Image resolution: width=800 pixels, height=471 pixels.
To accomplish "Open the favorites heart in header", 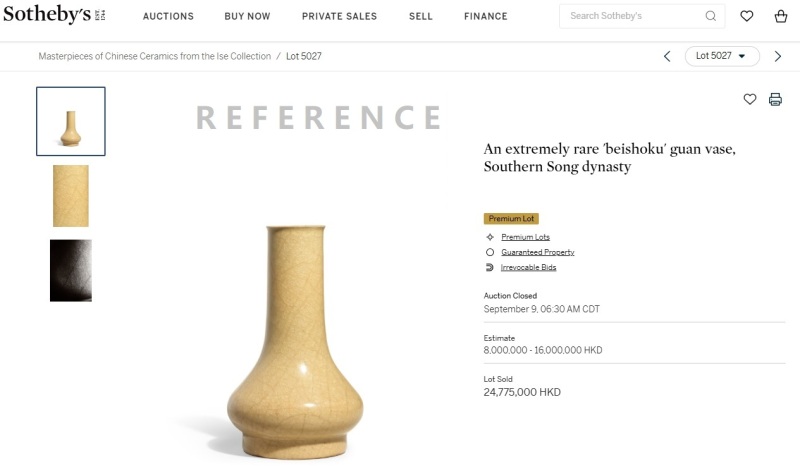I will click(747, 16).
